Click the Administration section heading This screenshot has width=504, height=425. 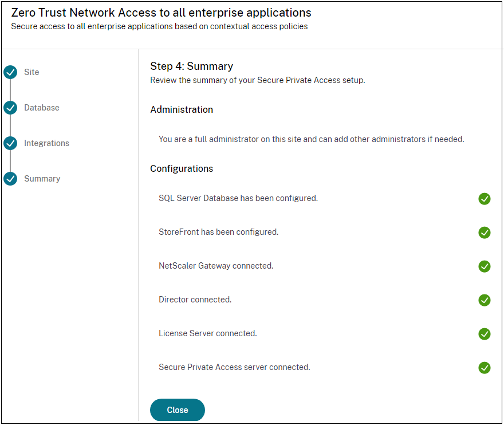[182, 110]
